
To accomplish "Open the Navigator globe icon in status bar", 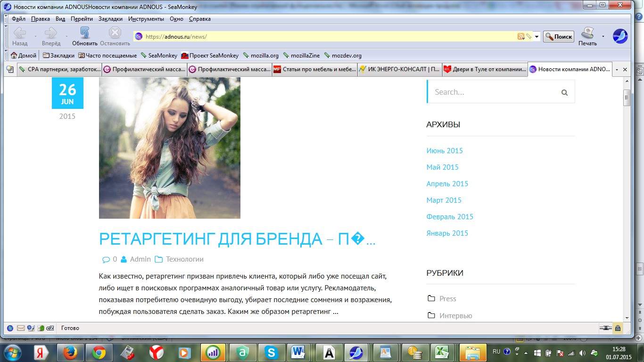I will (10, 328).
